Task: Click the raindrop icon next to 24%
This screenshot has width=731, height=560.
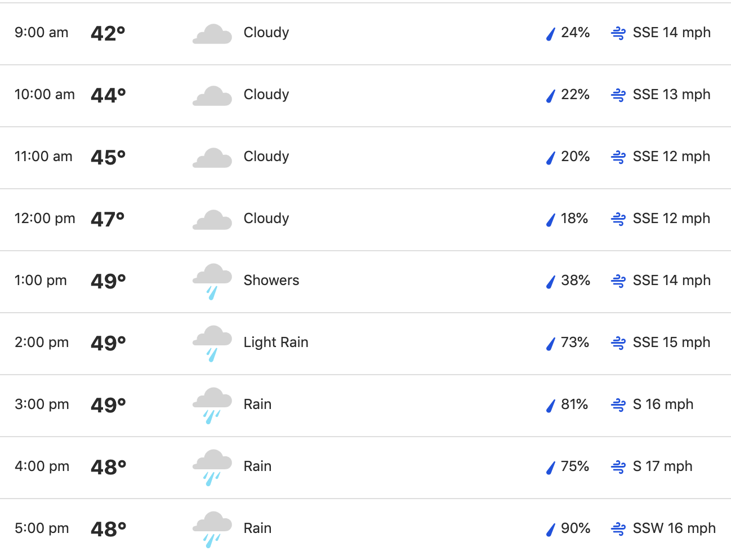Action: (x=551, y=34)
